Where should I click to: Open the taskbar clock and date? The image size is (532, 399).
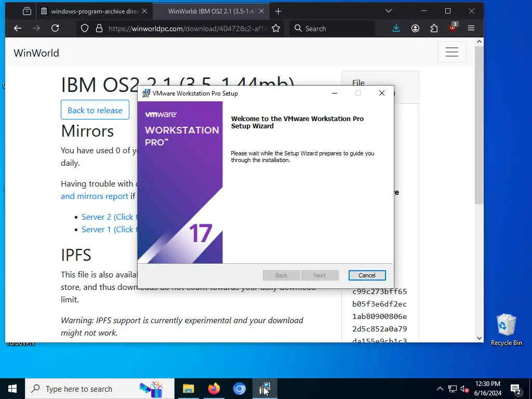click(x=487, y=389)
